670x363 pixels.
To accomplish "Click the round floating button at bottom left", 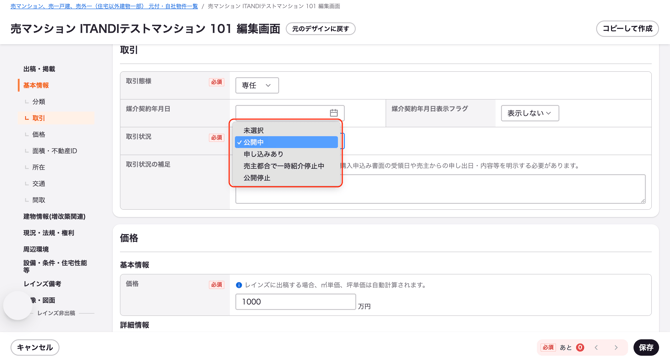I will click(18, 306).
